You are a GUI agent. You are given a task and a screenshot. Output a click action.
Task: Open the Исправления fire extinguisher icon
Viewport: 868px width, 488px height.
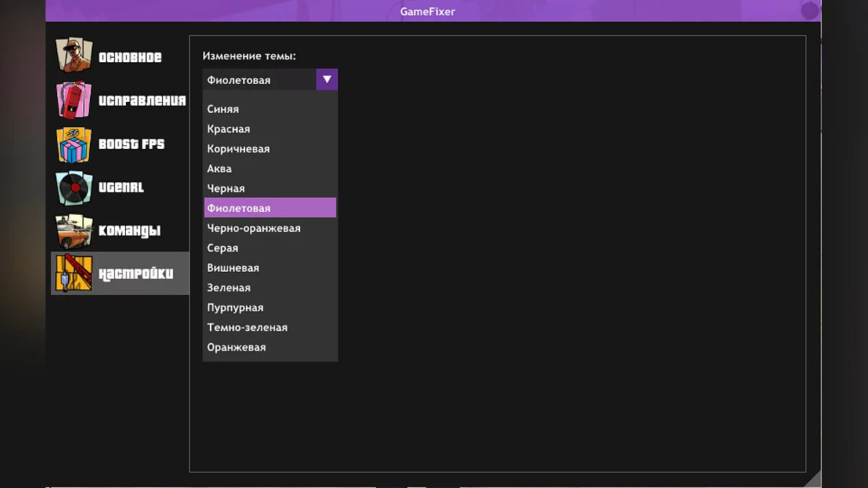coord(75,100)
